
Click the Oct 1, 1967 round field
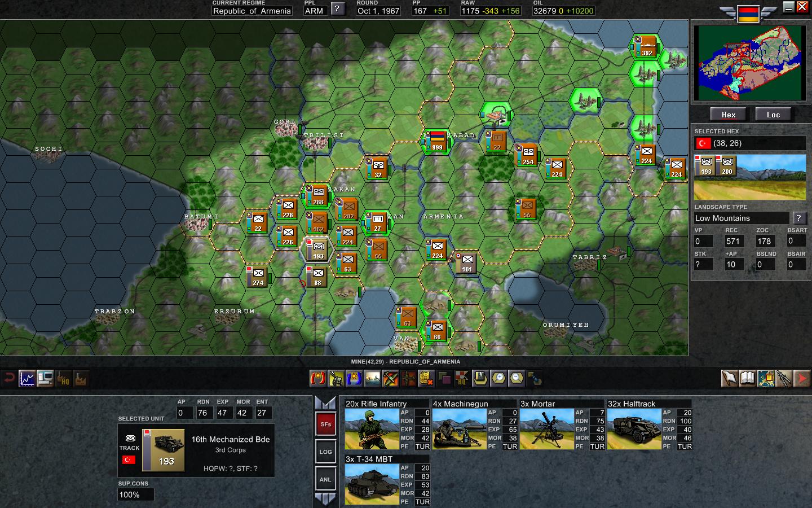tap(378, 11)
